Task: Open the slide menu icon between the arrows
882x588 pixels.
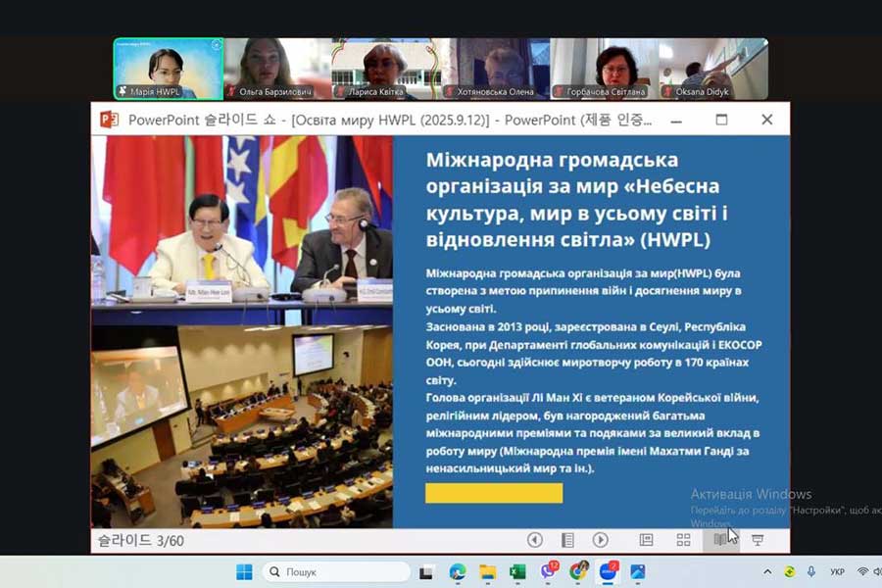Action: (567, 540)
